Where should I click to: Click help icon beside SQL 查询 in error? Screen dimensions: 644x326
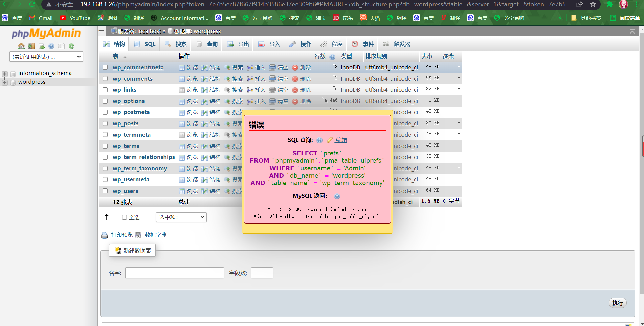(319, 140)
